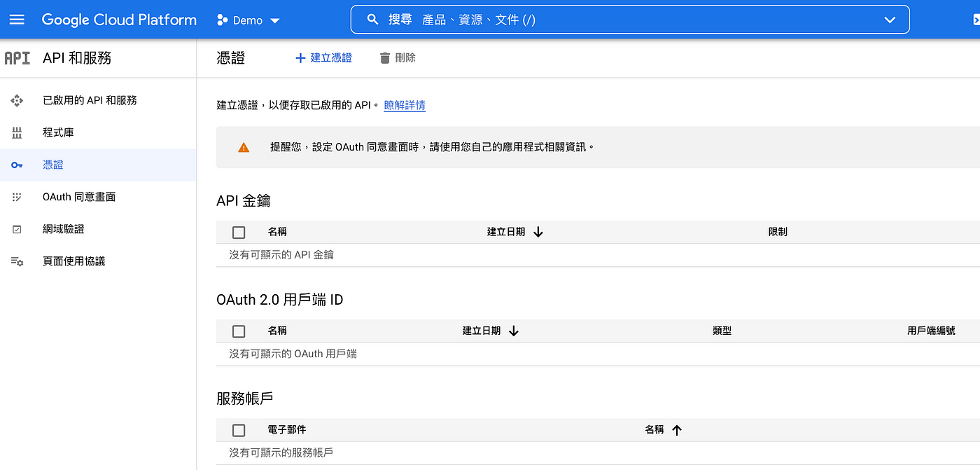Click the trash can delete icon
980x470 pixels.
point(385,58)
